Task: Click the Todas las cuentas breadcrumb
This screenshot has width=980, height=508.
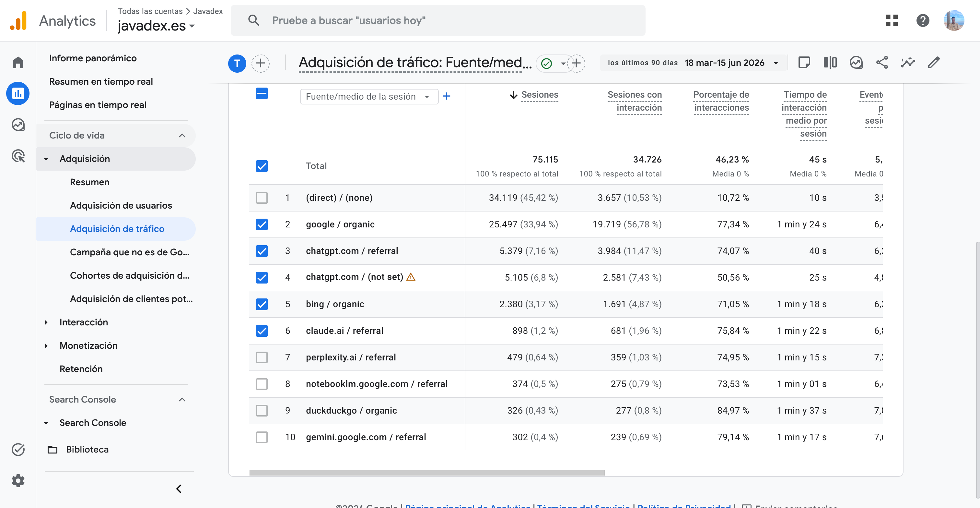Action: point(150,11)
